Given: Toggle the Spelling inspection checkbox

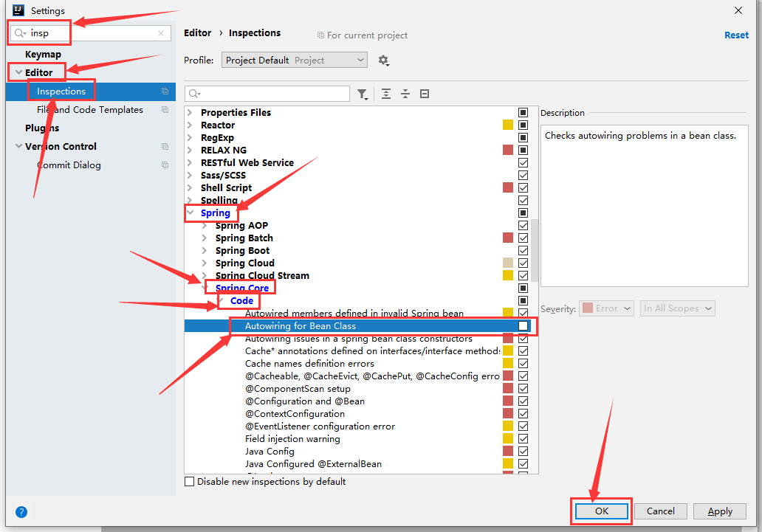Looking at the screenshot, I should tap(523, 200).
